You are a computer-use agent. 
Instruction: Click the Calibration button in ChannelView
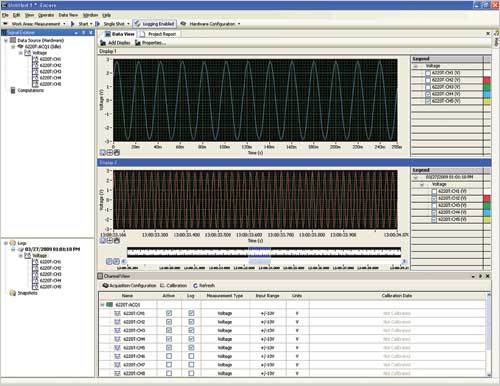173,286
